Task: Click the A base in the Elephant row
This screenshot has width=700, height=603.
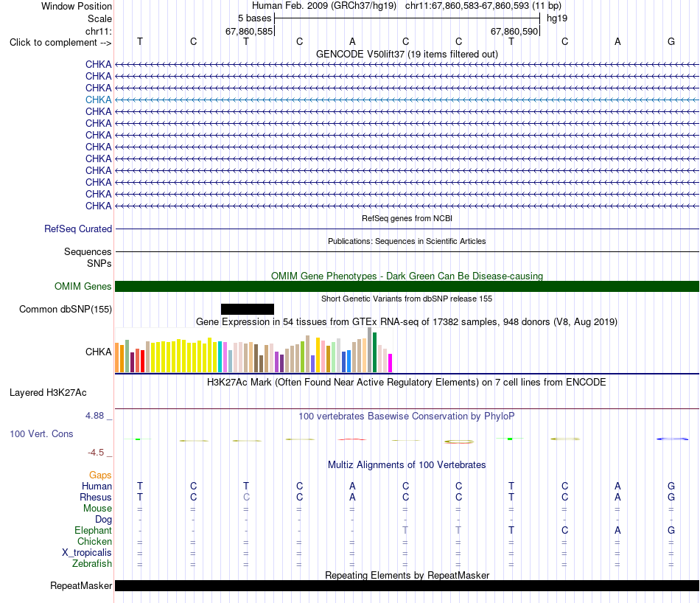Action: pos(617,530)
